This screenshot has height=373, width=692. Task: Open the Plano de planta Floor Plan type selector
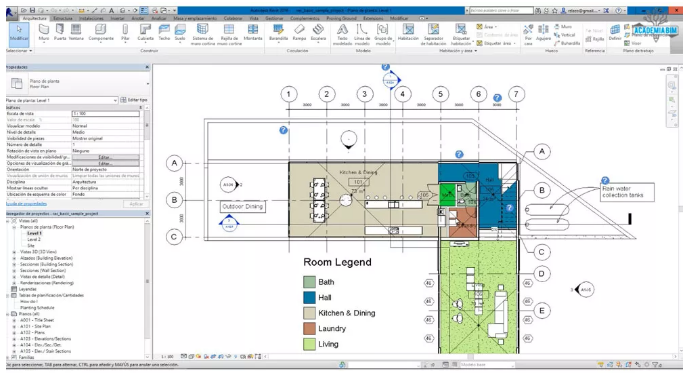pyautogui.click(x=79, y=83)
